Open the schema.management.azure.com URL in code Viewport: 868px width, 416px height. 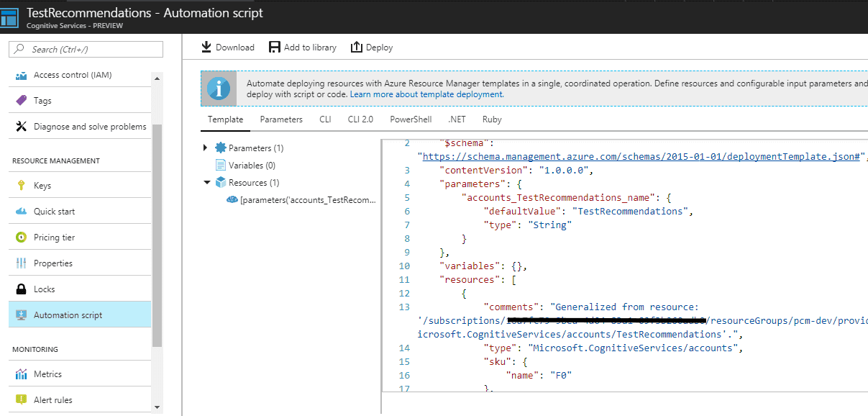click(x=641, y=156)
